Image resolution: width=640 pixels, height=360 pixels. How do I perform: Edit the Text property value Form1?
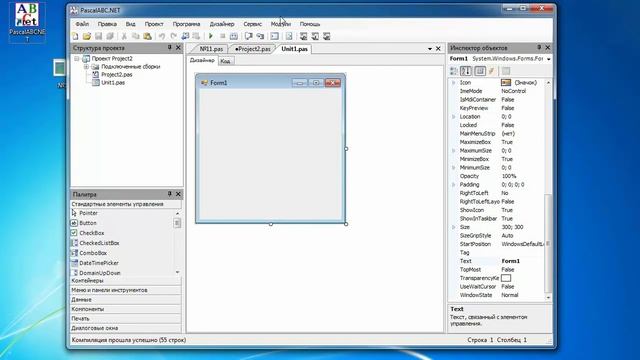[x=522, y=261]
